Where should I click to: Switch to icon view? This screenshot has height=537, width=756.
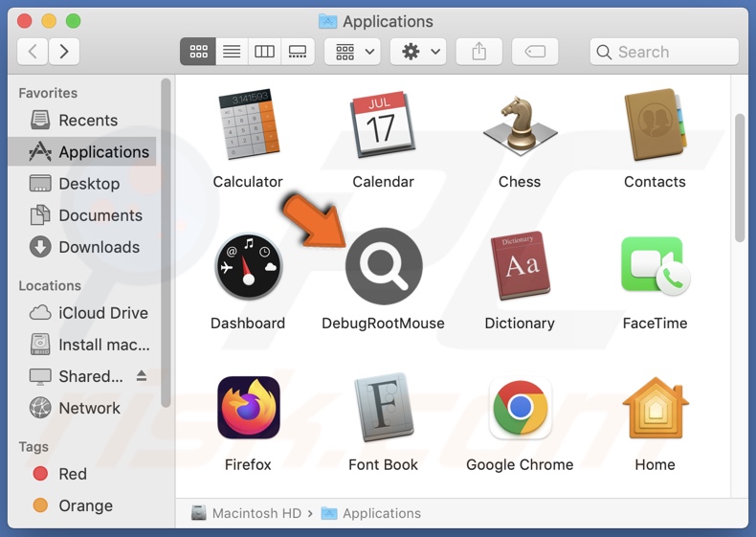[x=198, y=51]
